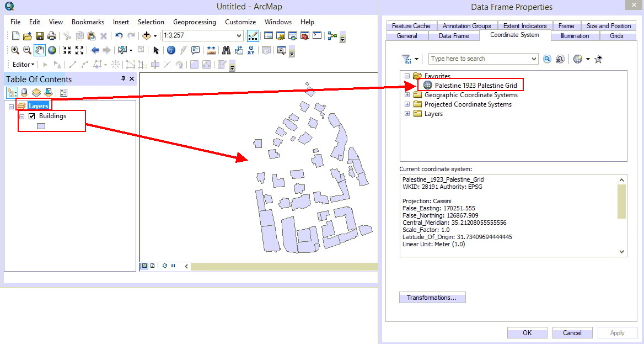The height and width of the screenshot is (344, 644).
Task: Select the Measure ruler tool
Action: (211, 50)
